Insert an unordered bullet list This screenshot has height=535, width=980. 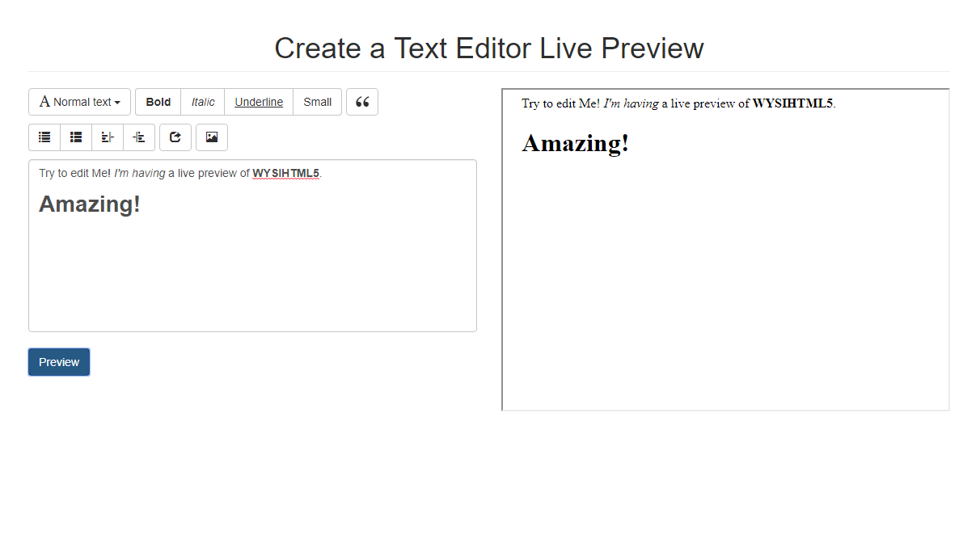click(44, 137)
